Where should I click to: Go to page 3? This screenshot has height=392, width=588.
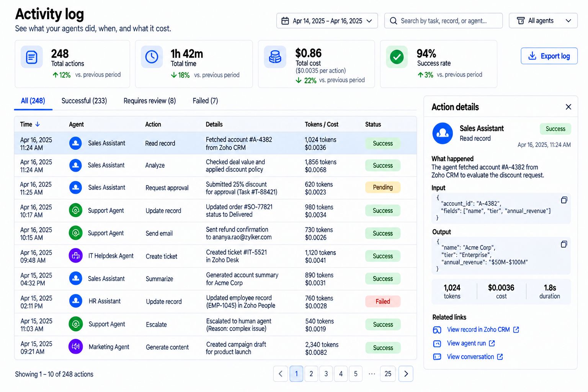326,374
